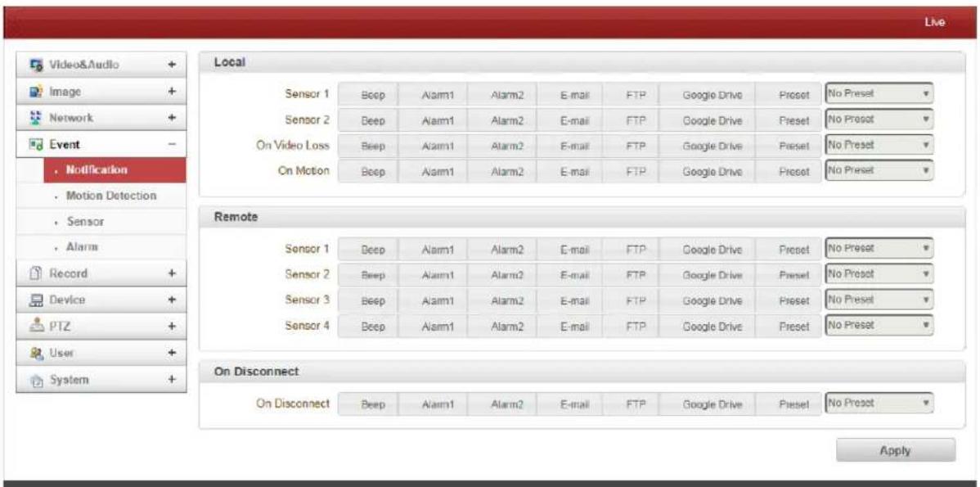This screenshot has width=980, height=487.
Task: Toggle Beep for On Video Loss
Action: pyautogui.click(x=368, y=146)
